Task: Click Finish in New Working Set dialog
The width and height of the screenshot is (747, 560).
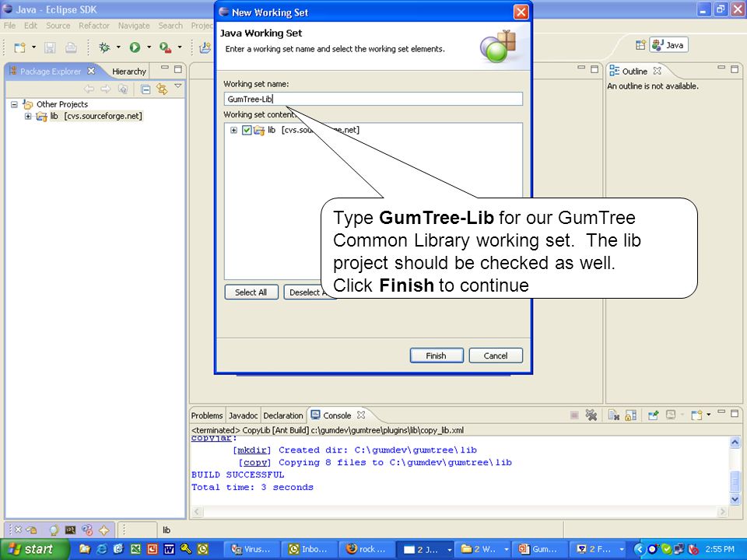Action: click(x=437, y=355)
